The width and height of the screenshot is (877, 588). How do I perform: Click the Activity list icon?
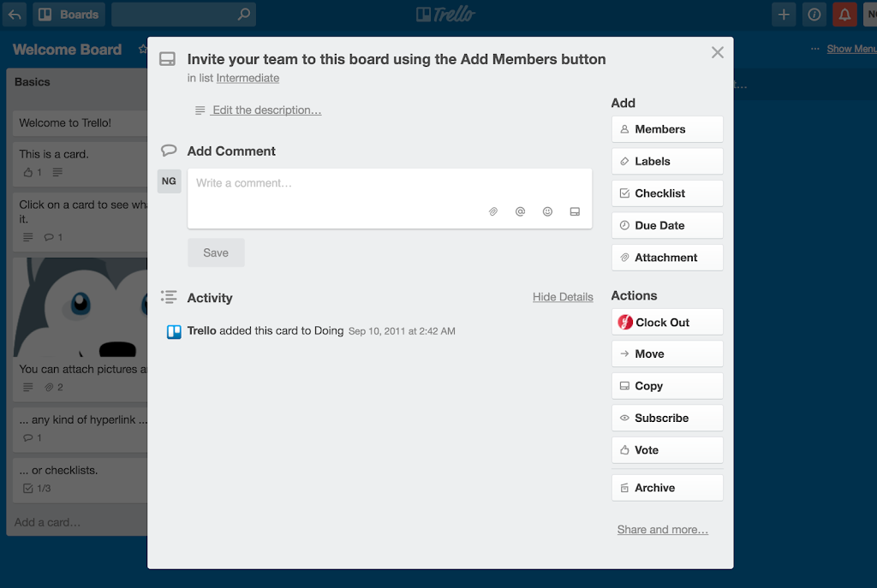click(x=169, y=297)
